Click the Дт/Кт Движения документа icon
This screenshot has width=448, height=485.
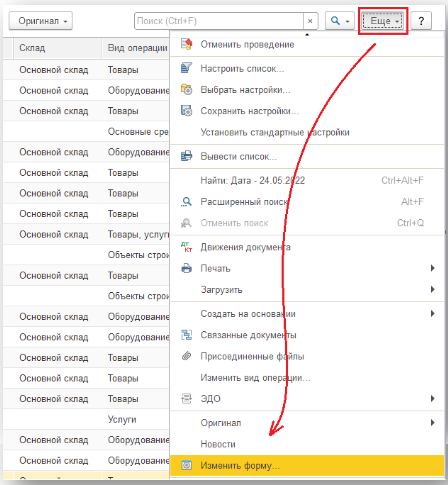tap(186, 247)
